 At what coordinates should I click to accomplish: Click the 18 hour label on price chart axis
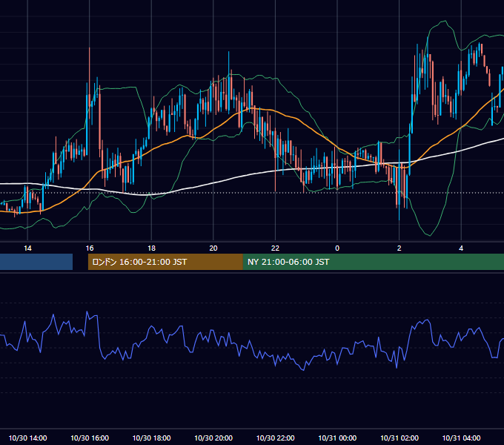point(151,248)
